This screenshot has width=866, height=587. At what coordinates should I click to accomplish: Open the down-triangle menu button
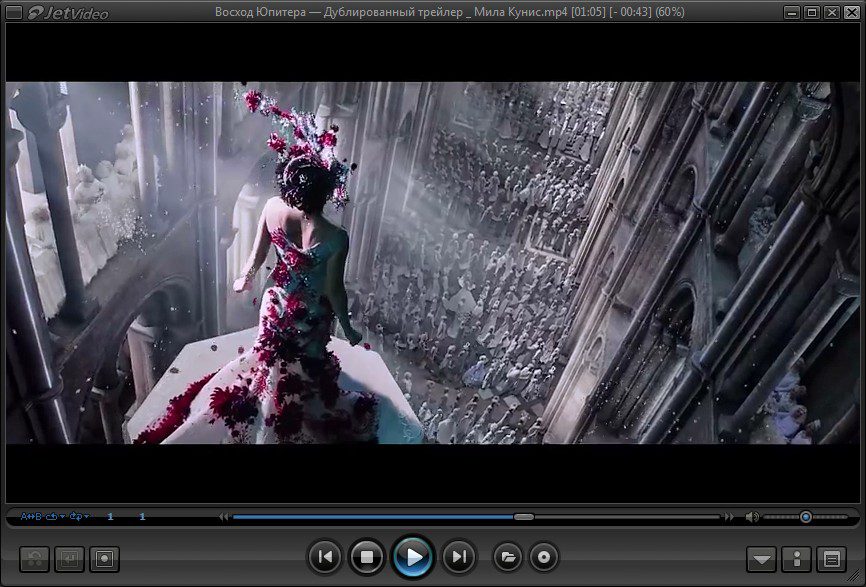coord(762,559)
